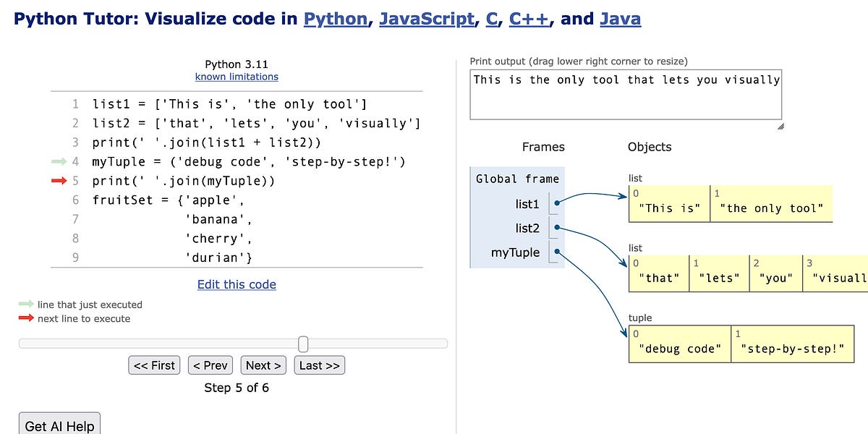Click the textarea resize handle icon
This screenshot has height=434, width=868.
pos(780,126)
